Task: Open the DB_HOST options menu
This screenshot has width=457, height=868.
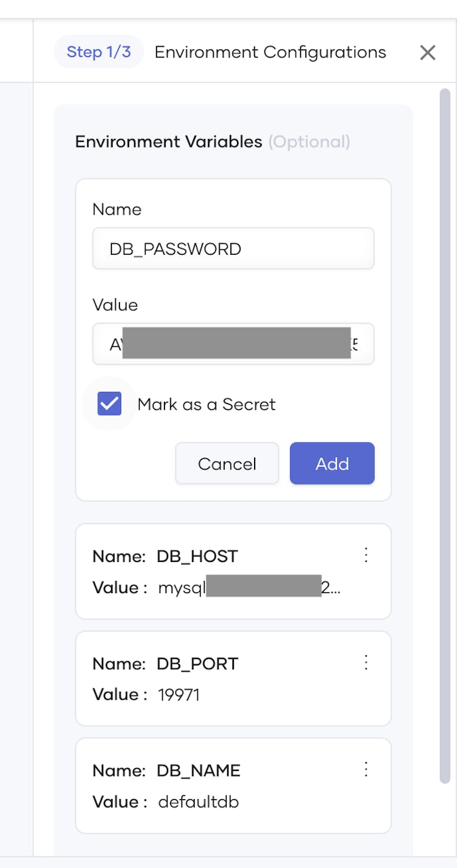Action: (366, 555)
